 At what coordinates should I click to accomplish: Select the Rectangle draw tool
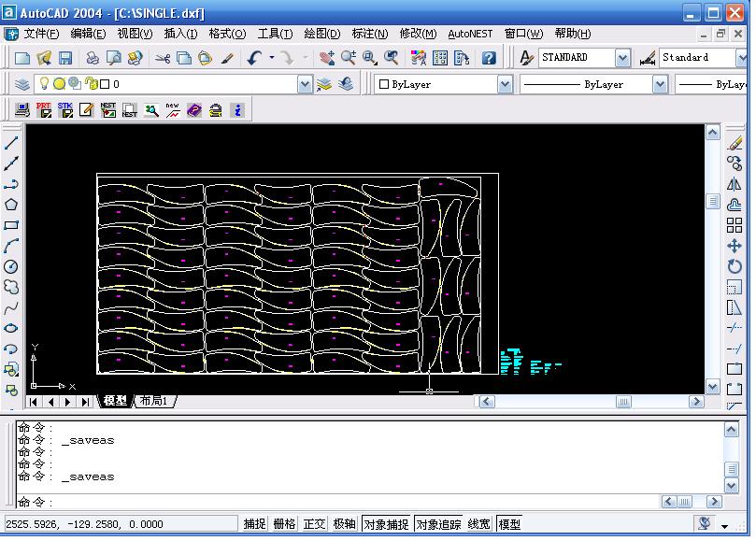pos(11,225)
